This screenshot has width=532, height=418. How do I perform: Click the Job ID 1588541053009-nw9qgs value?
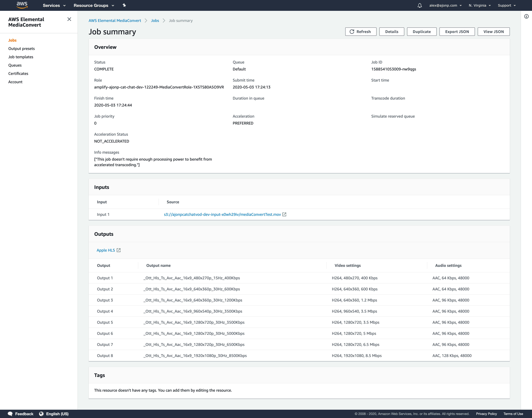393,69
